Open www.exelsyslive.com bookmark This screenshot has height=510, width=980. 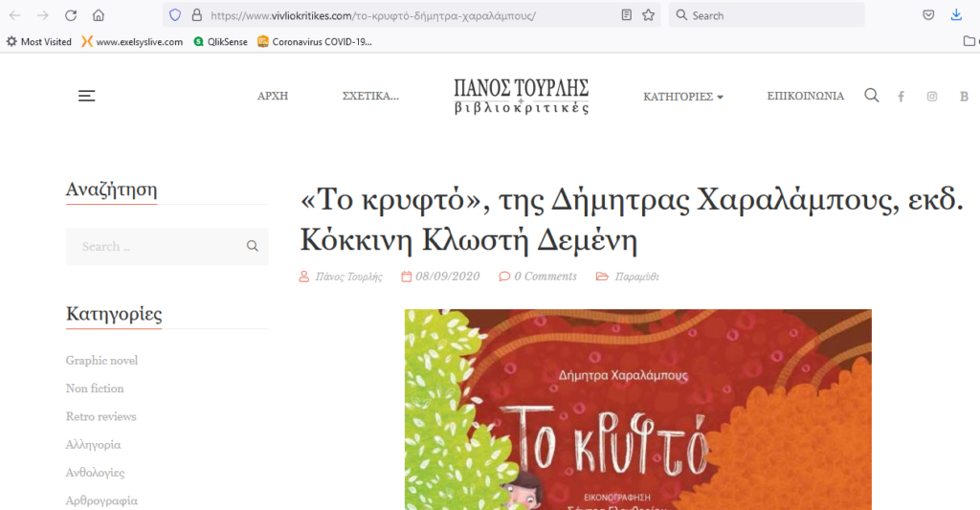pos(132,42)
